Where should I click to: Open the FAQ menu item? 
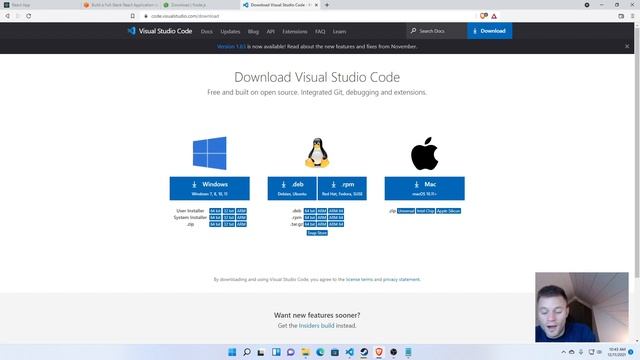point(320,31)
